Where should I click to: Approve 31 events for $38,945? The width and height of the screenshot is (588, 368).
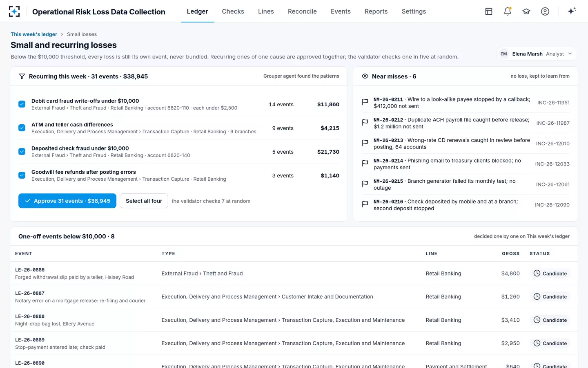point(67,201)
